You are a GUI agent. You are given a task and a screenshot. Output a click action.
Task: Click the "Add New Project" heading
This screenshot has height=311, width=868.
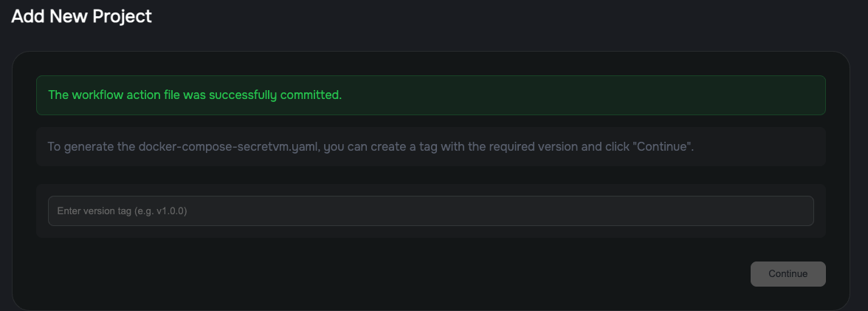(x=81, y=16)
